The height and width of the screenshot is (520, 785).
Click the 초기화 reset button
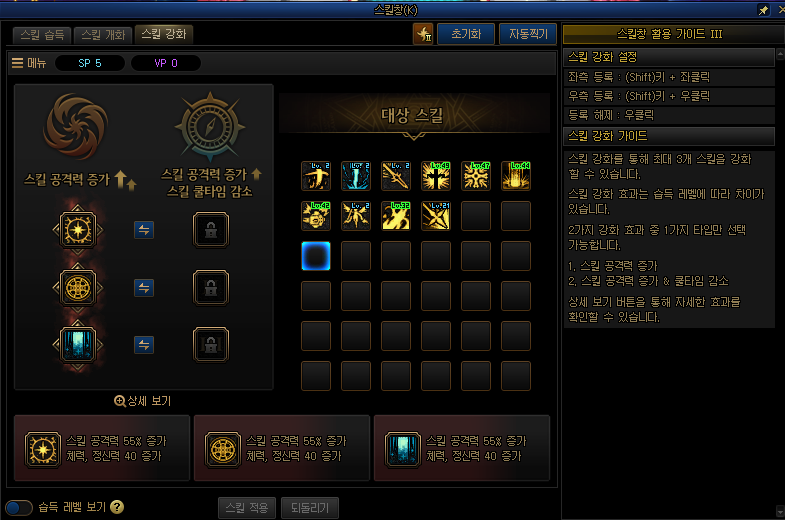click(x=466, y=34)
